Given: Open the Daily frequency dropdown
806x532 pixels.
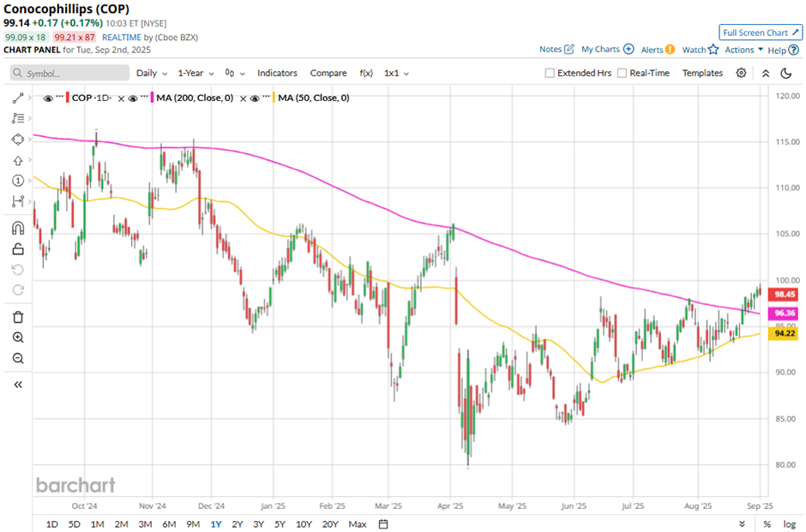Looking at the screenshot, I should 152,73.
